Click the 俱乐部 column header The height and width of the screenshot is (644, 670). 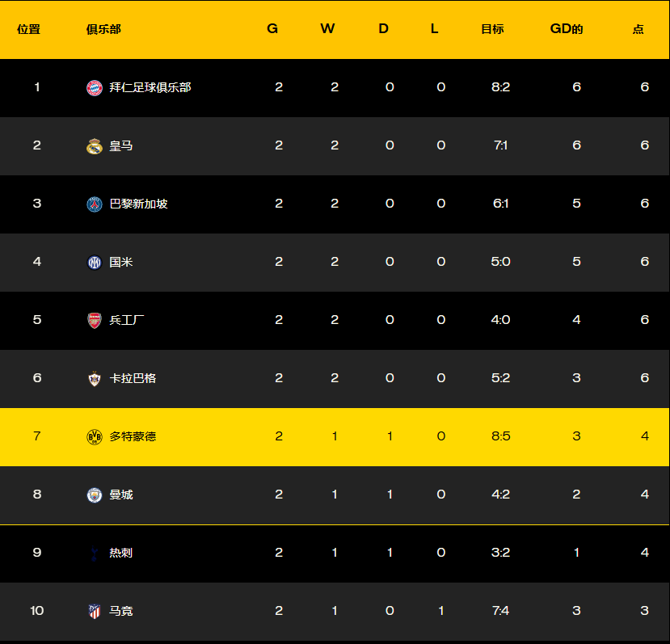[x=103, y=29]
